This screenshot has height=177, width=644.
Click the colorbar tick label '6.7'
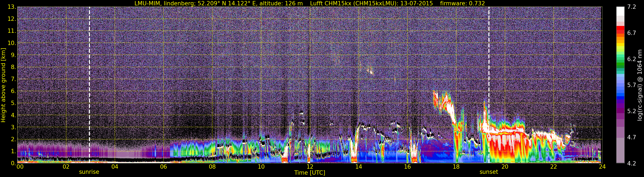[x=632, y=33]
